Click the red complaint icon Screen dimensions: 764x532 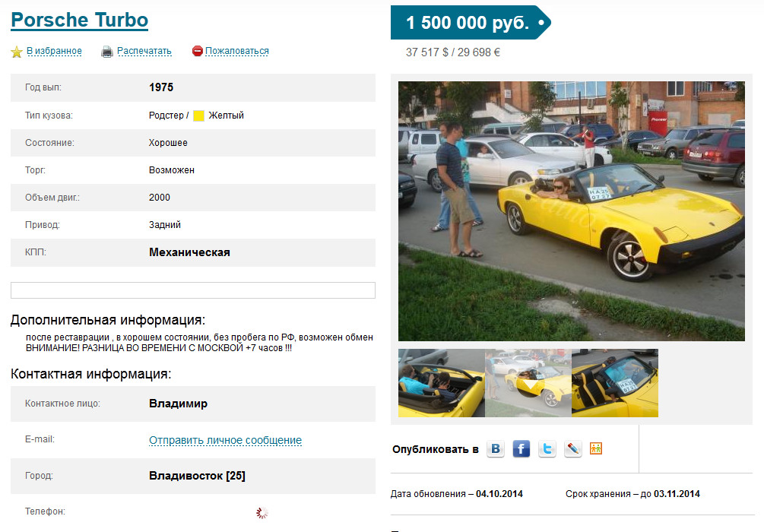pos(198,51)
